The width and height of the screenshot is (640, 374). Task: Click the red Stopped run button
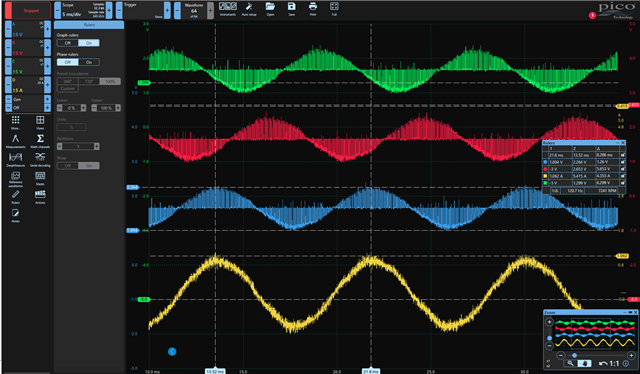click(x=28, y=10)
